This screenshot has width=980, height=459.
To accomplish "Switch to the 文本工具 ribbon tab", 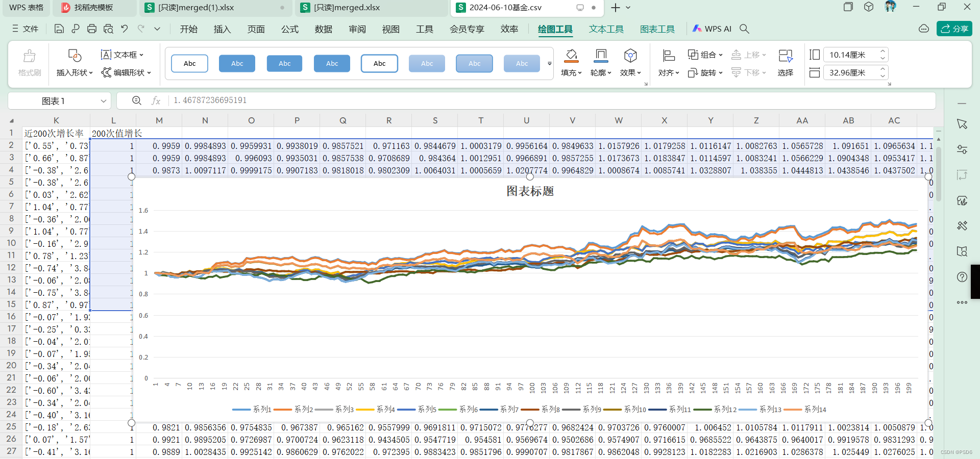I will pyautogui.click(x=606, y=29).
